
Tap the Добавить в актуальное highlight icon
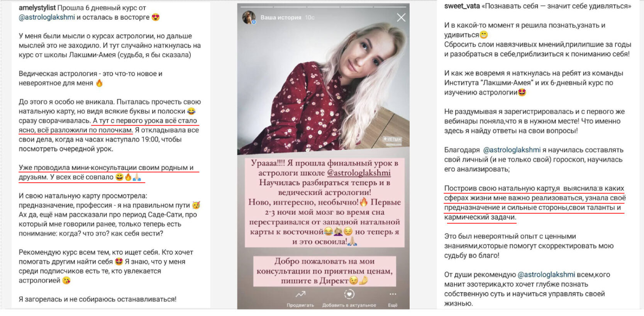coord(349,294)
